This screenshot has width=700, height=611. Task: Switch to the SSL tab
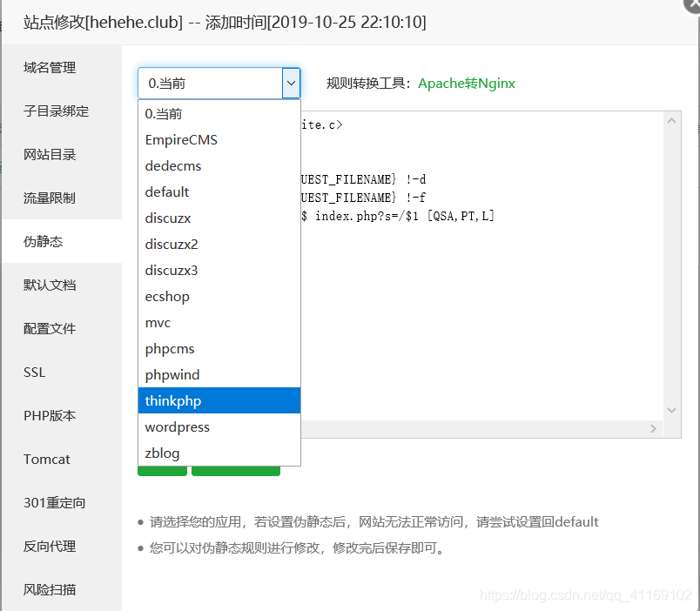(62, 372)
